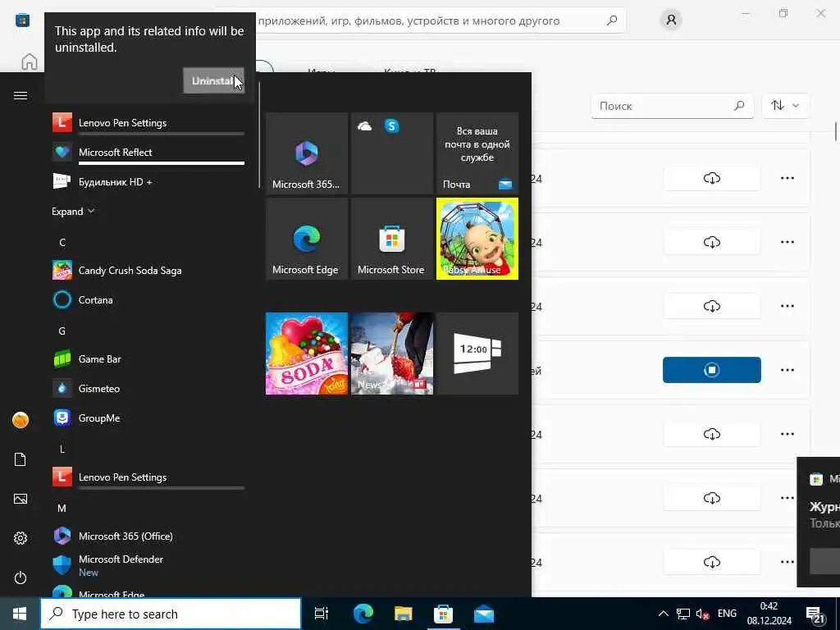Switch the ENG input language

point(727,614)
